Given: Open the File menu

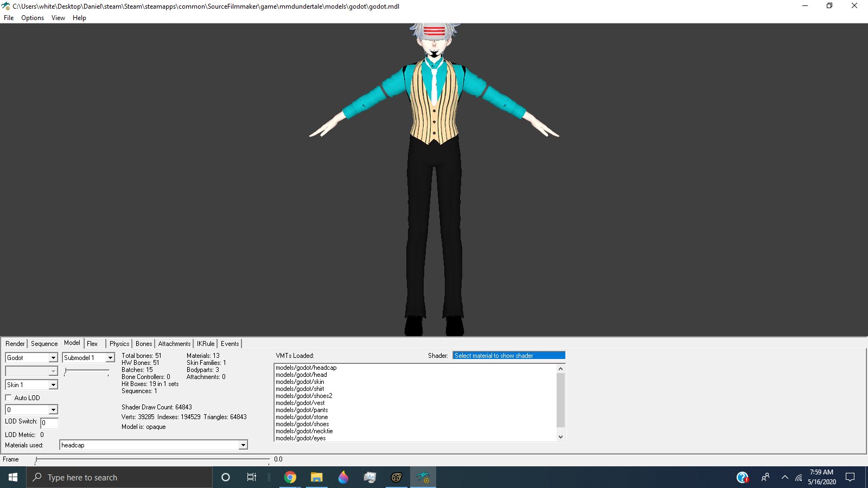Looking at the screenshot, I should click(9, 18).
